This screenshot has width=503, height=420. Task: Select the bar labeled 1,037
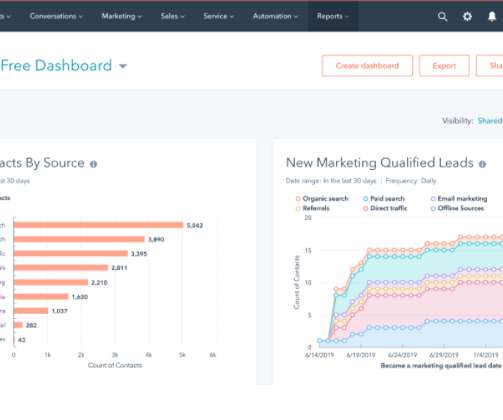[31, 311]
